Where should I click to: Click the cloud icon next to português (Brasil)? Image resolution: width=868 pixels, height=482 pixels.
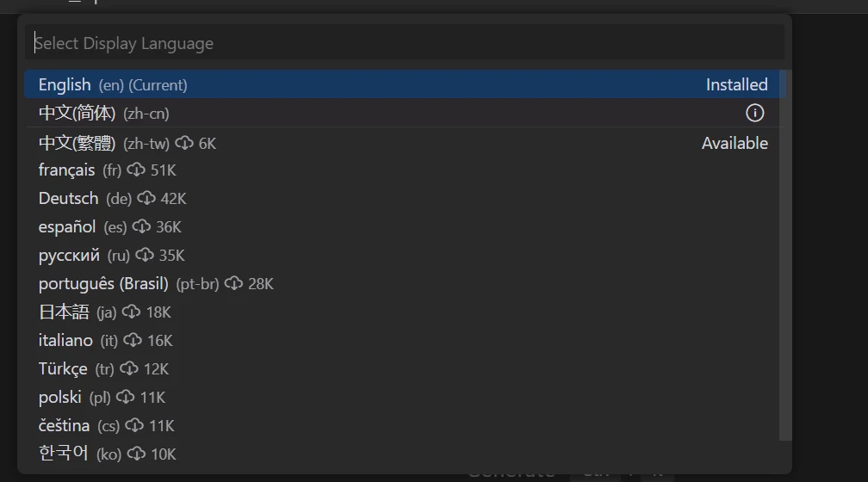233,283
